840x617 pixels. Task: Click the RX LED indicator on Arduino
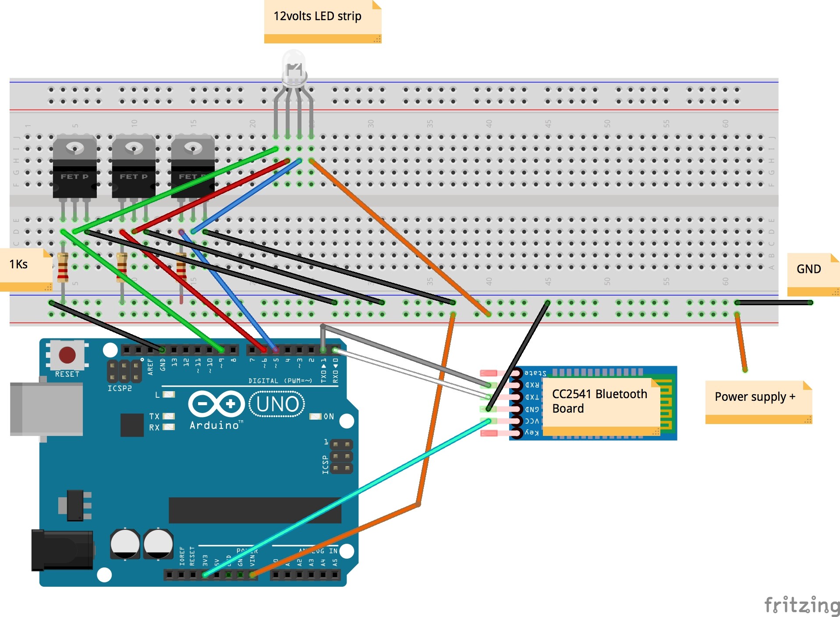tap(169, 427)
